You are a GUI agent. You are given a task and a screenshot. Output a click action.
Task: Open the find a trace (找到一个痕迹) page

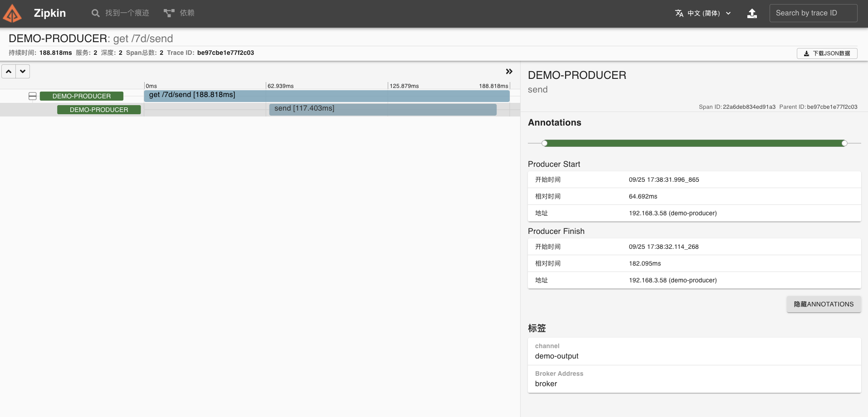(120, 13)
